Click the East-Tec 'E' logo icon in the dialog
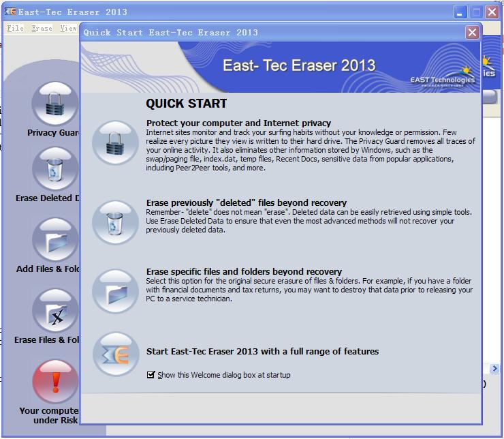Viewport: 504px width, 439px height. pyautogui.click(x=116, y=354)
